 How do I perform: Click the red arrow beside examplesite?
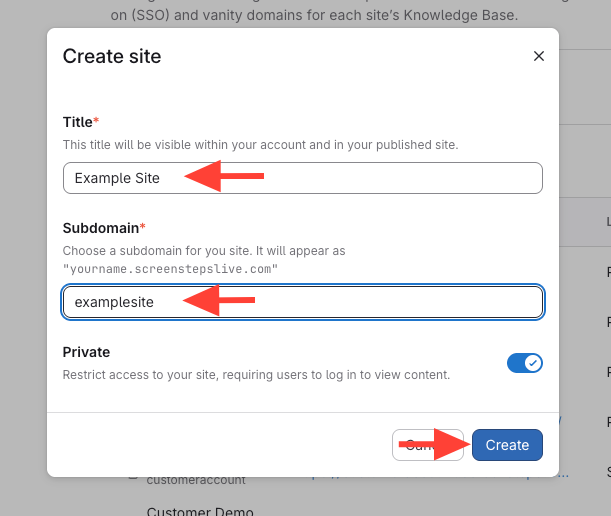[x=218, y=301]
